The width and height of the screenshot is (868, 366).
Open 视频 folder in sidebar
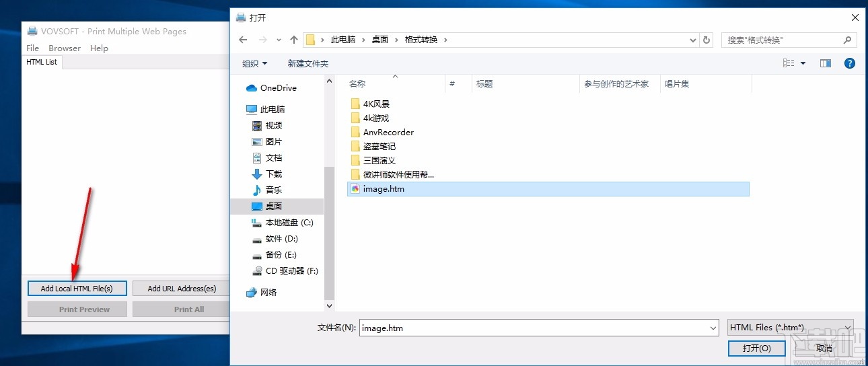[x=273, y=126]
